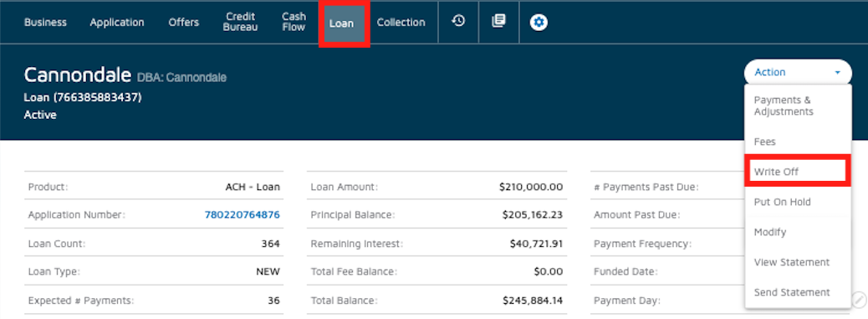
Task: Click the Loan Type value NEW
Action: tap(268, 272)
